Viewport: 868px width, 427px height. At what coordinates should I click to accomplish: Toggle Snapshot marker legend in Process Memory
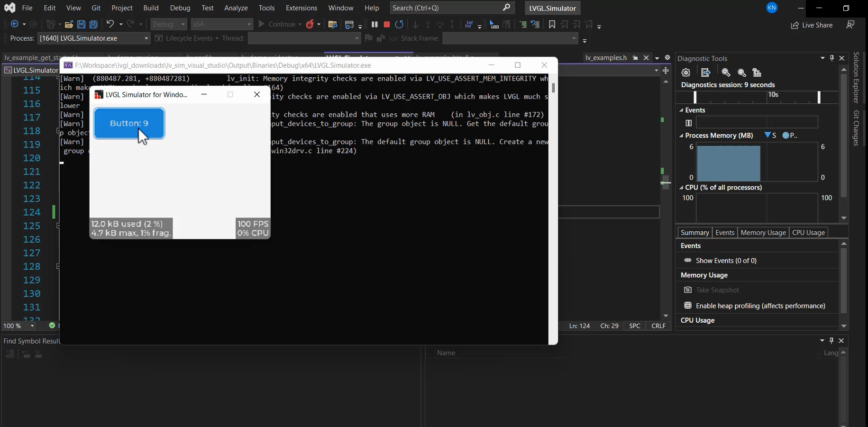click(x=770, y=136)
